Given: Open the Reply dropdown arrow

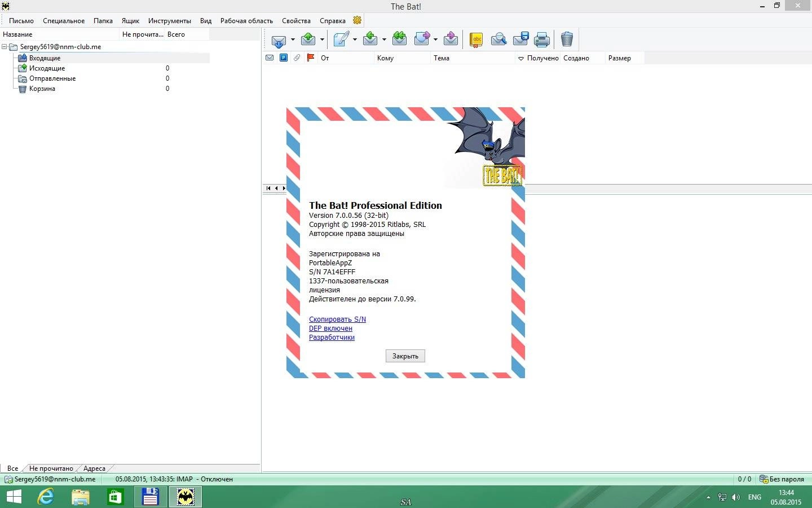Looking at the screenshot, I should click(384, 40).
